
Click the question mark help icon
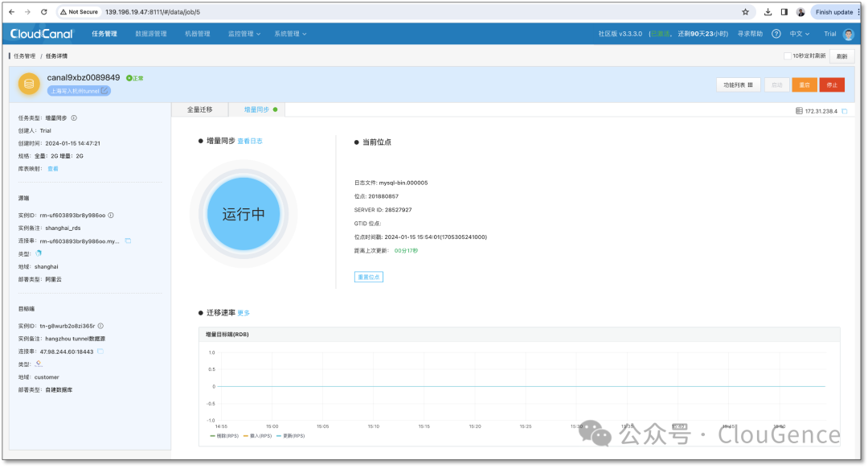tap(776, 34)
